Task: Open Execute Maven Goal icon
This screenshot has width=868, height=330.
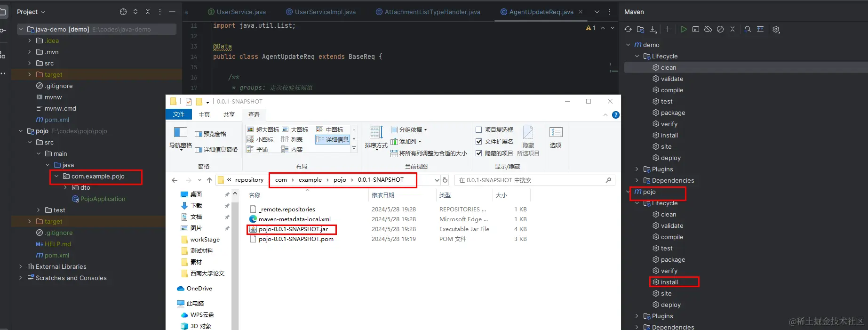Action: [696, 29]
